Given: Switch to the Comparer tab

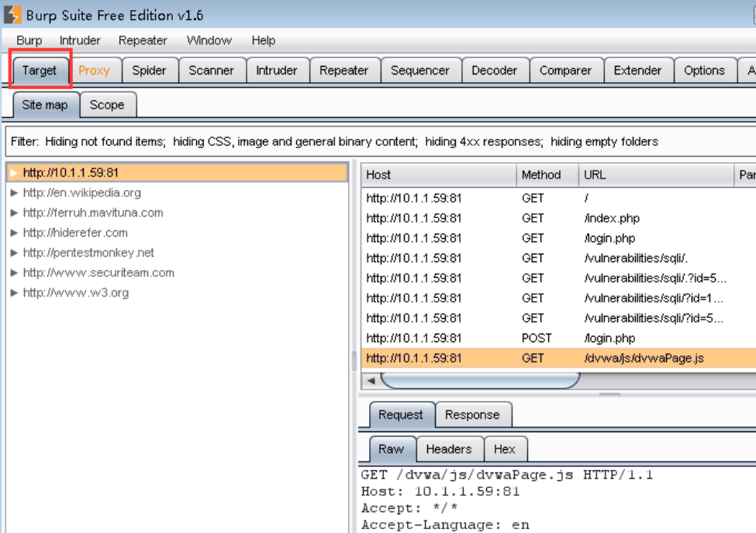Looking at the screenshot, I should pos(565,71).
